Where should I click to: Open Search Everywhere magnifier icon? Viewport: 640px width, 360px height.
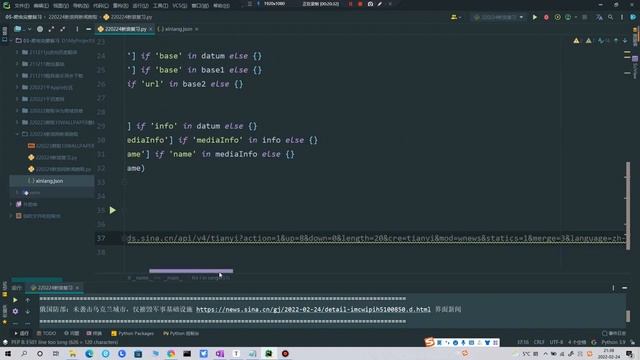point(611,17)
